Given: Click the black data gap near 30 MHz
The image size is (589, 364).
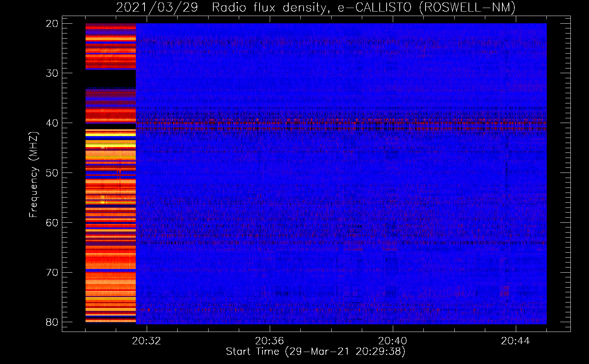Looking at the screenshot, I should pyautogui.click(x=111, y=78).
